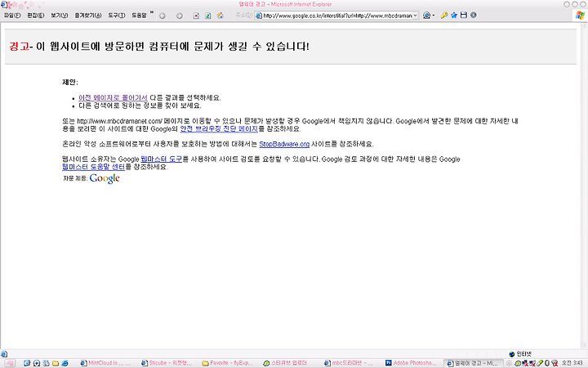
Task: Click the blue star favorites icon
Action: point(454,16)
